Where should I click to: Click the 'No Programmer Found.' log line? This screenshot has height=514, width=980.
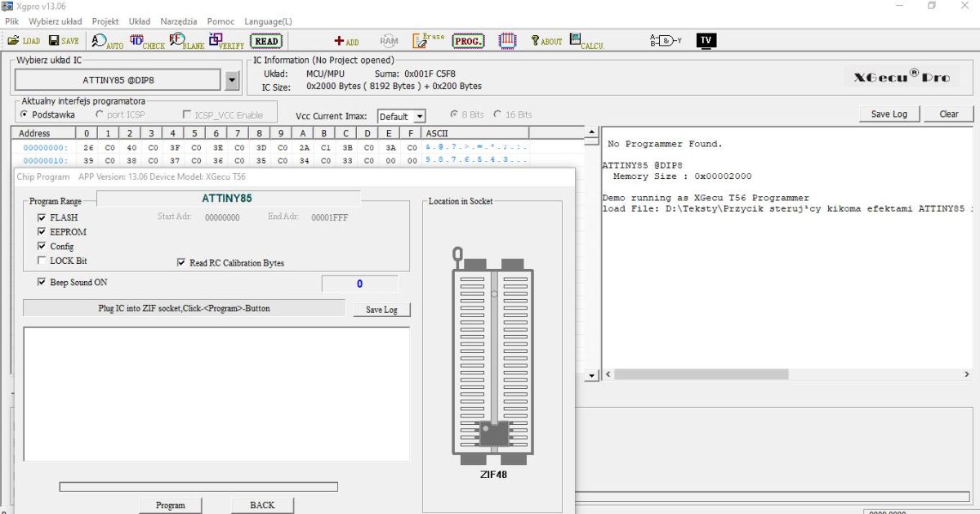point(665,144)
